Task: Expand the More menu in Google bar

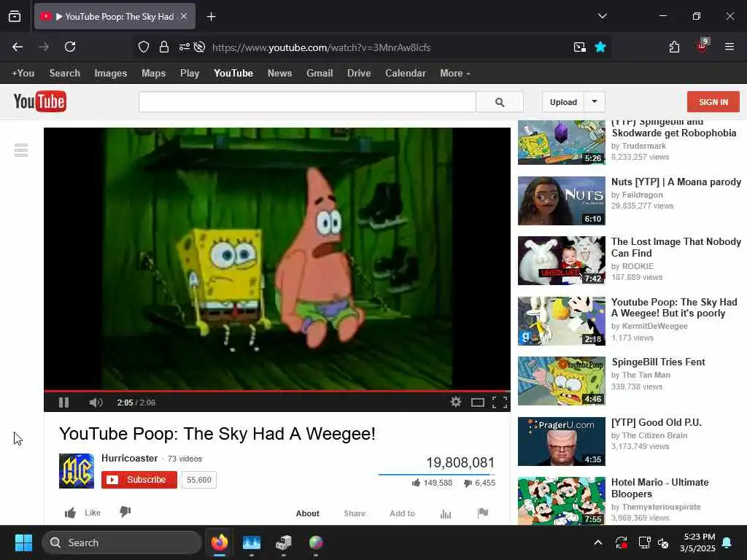Action: (455, 74)
